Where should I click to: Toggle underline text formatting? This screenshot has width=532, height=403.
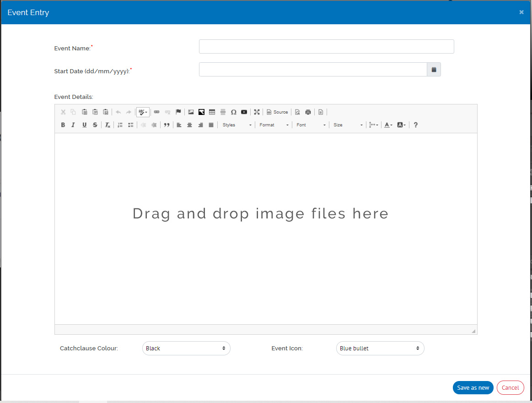click(84, 125)
